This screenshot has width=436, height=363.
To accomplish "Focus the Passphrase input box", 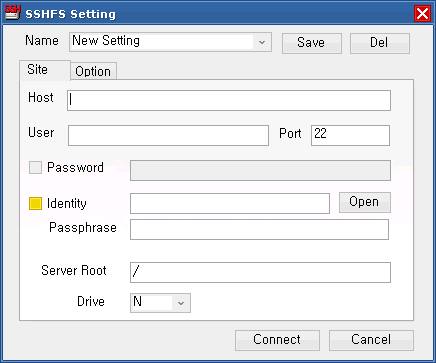I will [x=259, y=229].
